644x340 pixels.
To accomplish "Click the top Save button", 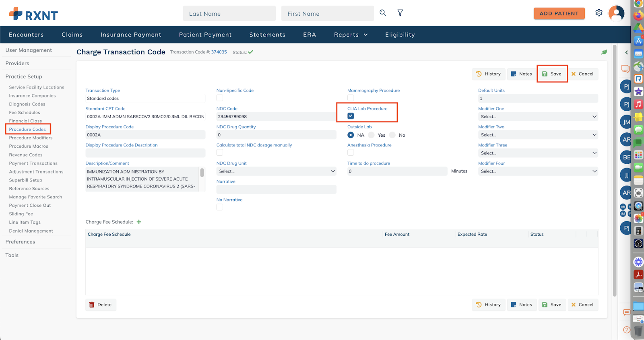I will pyautogui.click(x=552, y=74).
